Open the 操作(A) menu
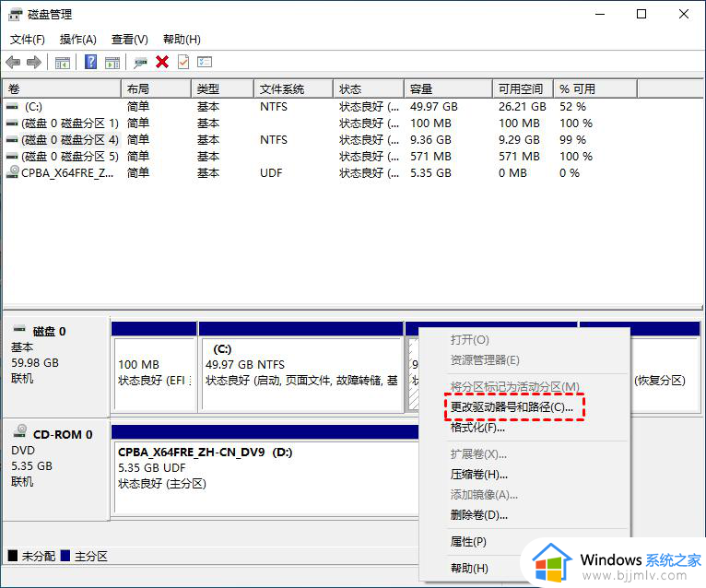 point(78,40)
